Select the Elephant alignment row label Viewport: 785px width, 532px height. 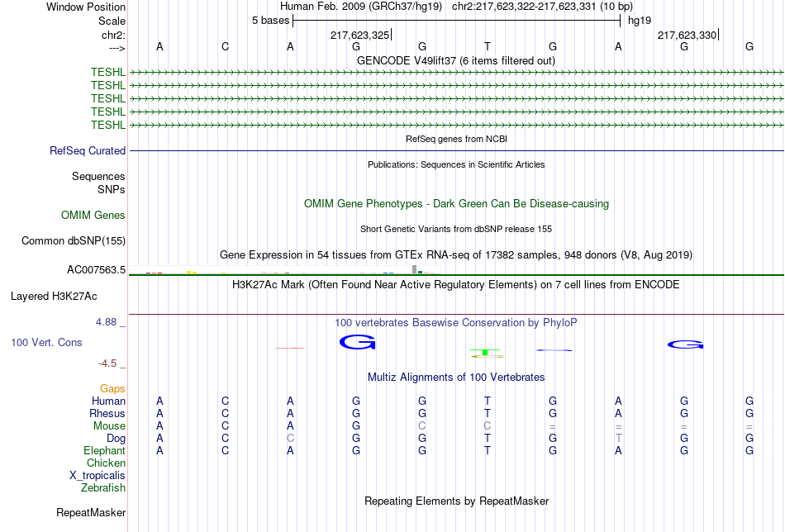(x=104, y=450)
